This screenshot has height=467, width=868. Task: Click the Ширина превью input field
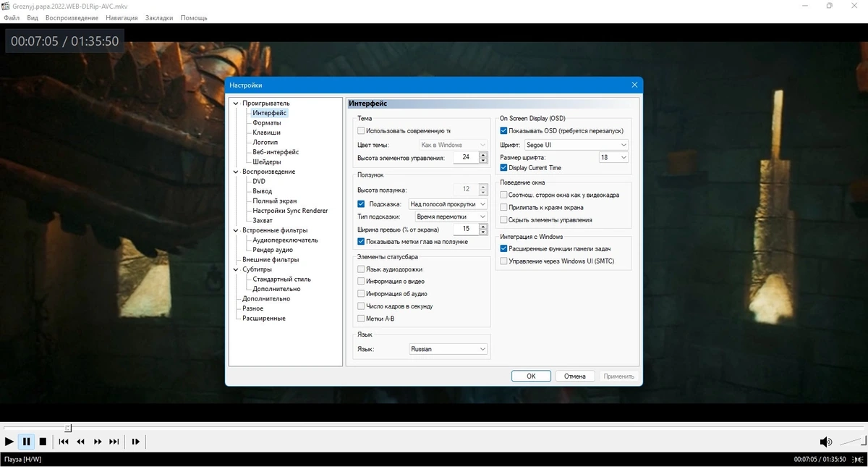465,229
